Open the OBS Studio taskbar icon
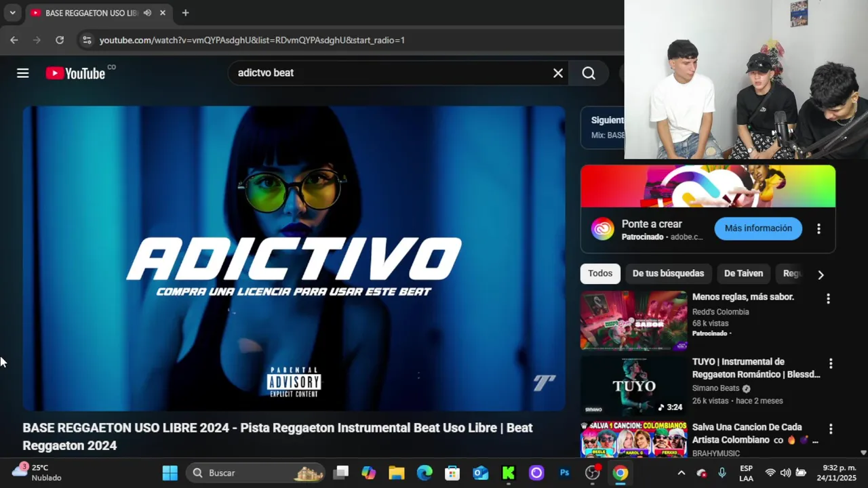Image resolution: width=868 pixels, height=488 pixels. (593, 473)
